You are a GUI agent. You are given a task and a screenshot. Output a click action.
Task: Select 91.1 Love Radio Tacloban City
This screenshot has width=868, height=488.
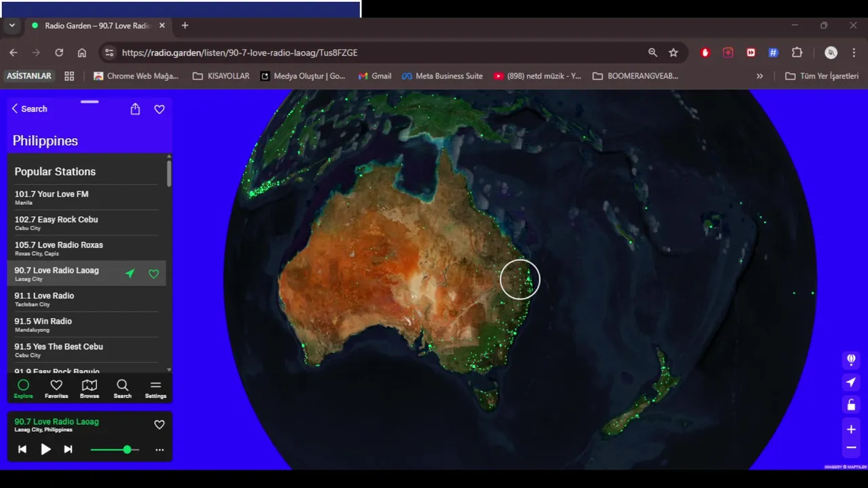(86, 299)
